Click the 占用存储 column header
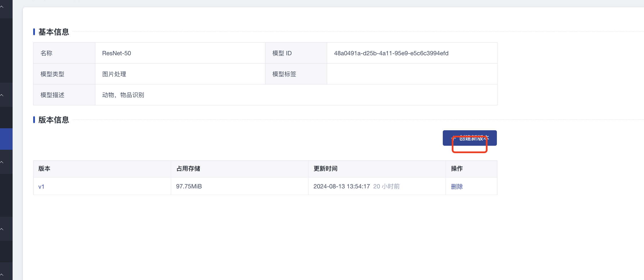Screen dimensions: 644x280 point(188,169)
